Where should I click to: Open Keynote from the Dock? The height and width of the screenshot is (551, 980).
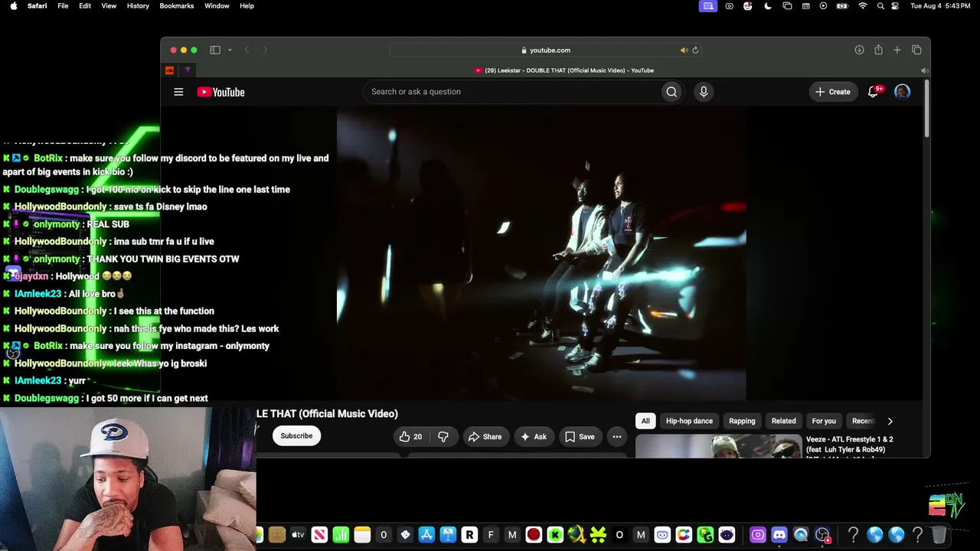pyautogui.click(x=448, y=535)
